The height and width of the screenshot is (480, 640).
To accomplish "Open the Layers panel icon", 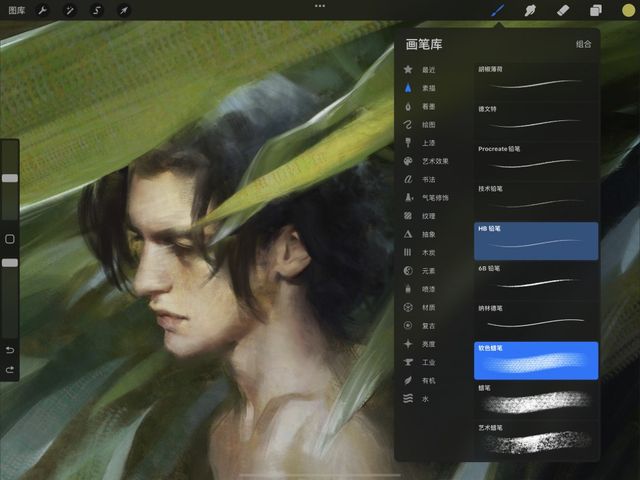I will pos(596,10).
